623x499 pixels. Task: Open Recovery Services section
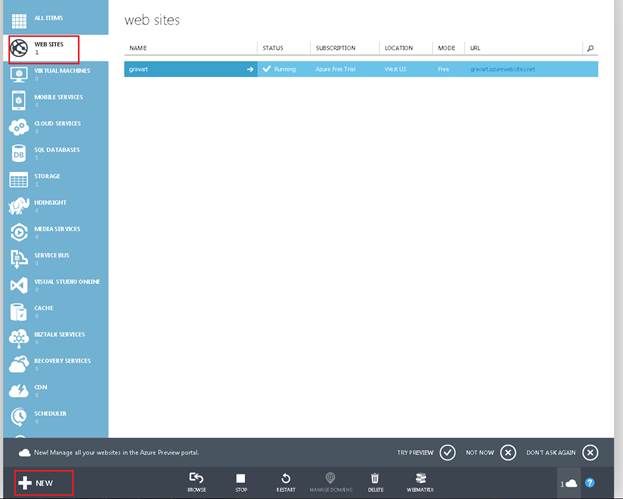coord(56,364)
